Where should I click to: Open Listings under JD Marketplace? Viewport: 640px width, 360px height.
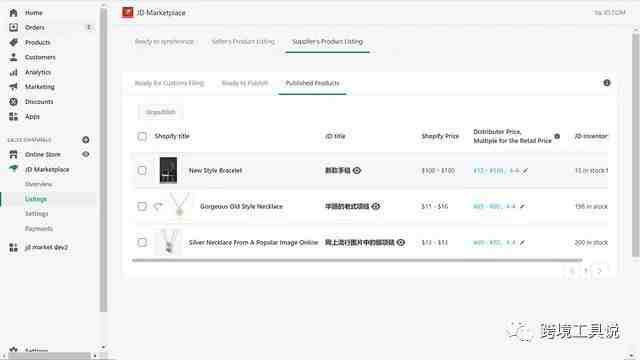pos(36,199)
